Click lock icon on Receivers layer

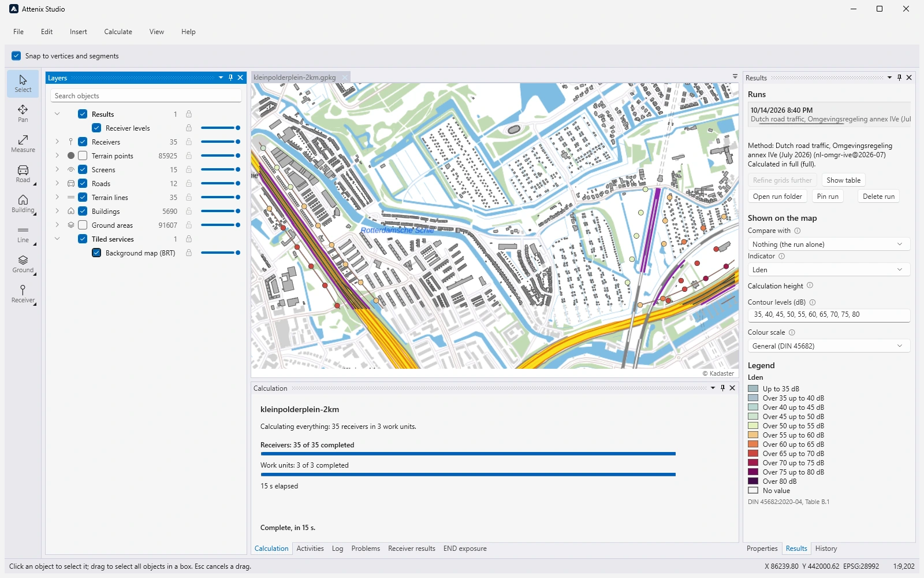(189, 142)
